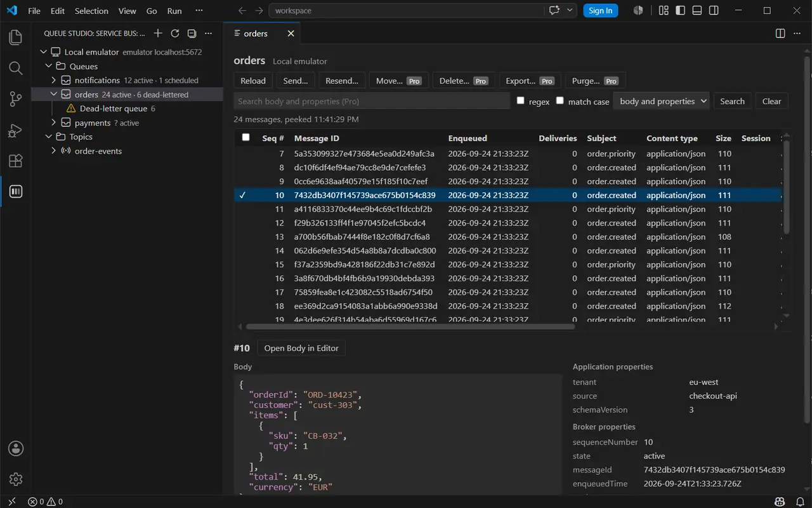Open the Run and Debug view
The width and height of the screenshot is (812, 508).
pyautogui.click(x=16, y=130)
